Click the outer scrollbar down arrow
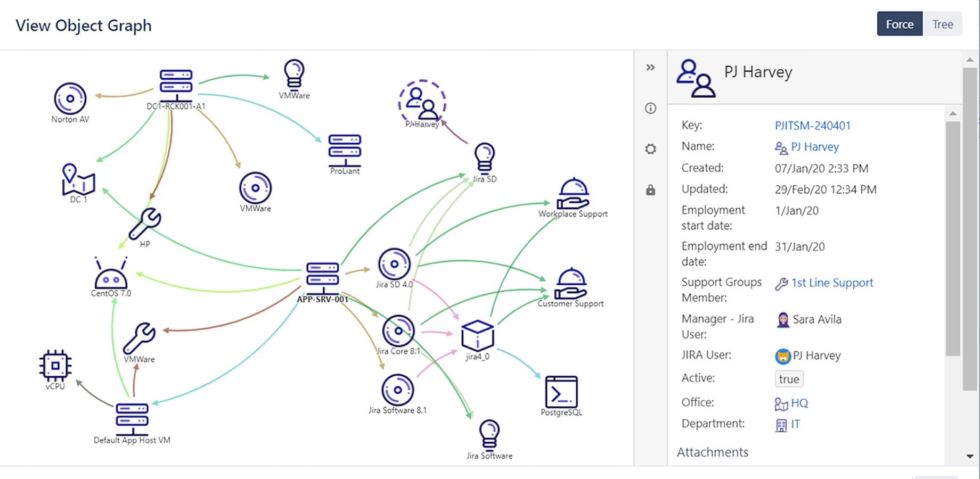980x479 pixels. (x=970, y=457)
